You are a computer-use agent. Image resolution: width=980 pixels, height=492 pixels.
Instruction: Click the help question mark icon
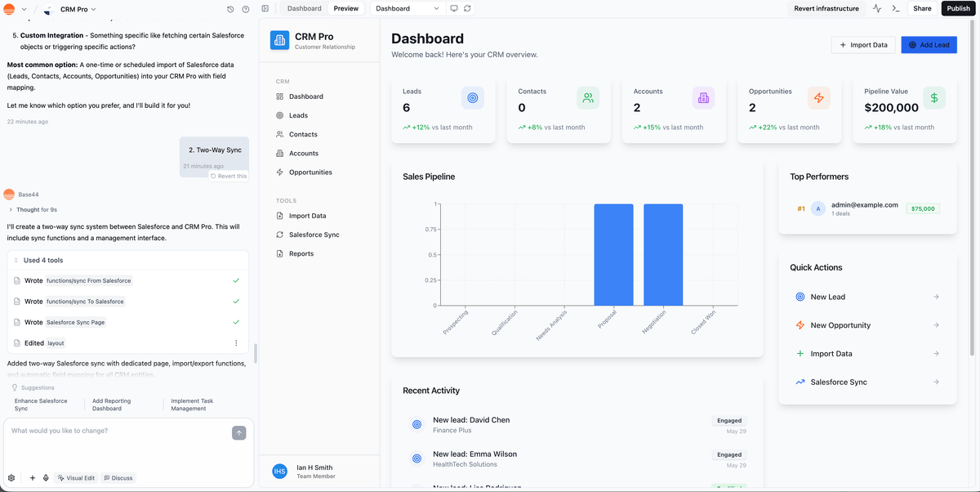coord(246,9)
